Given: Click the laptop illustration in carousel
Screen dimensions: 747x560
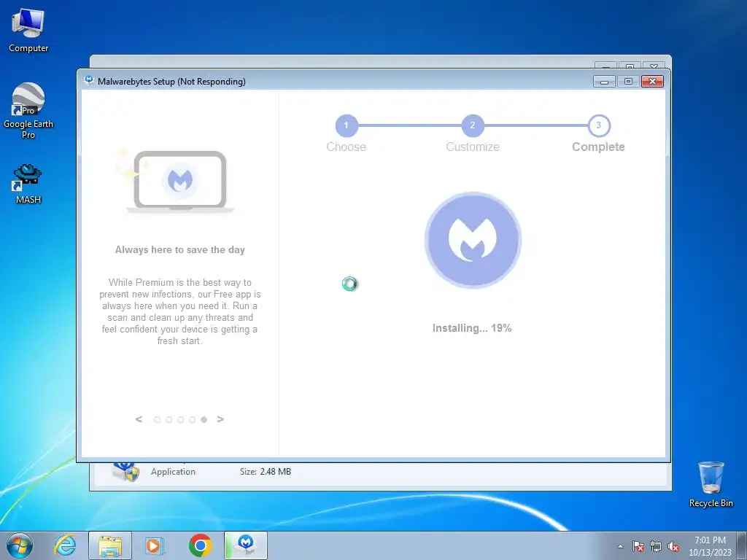Looking at the screenshot, I should point(179,182).
